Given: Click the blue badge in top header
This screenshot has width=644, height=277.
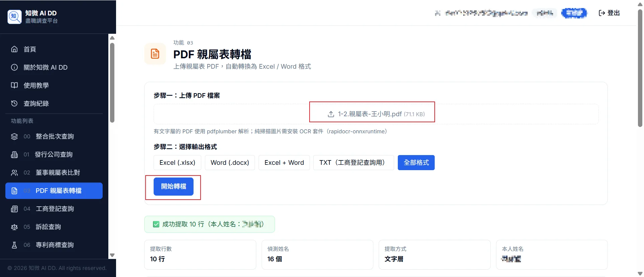Looking at the screenshot, I should click(574, 13).
